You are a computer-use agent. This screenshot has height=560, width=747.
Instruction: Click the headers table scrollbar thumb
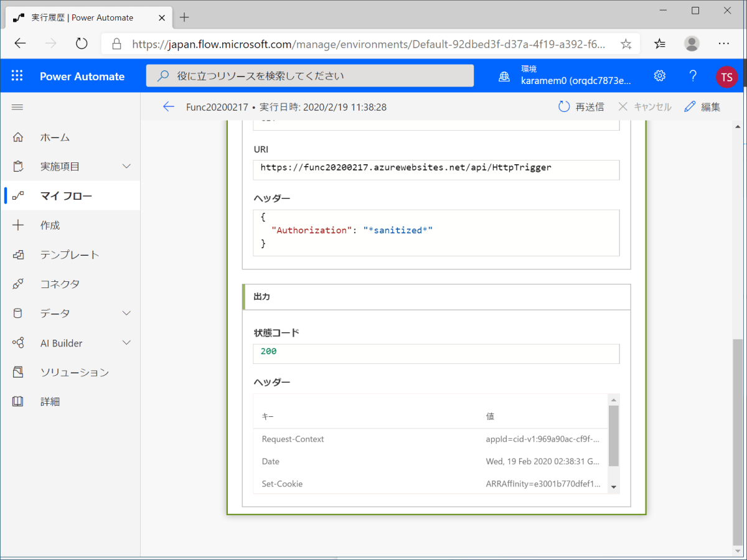614,436
